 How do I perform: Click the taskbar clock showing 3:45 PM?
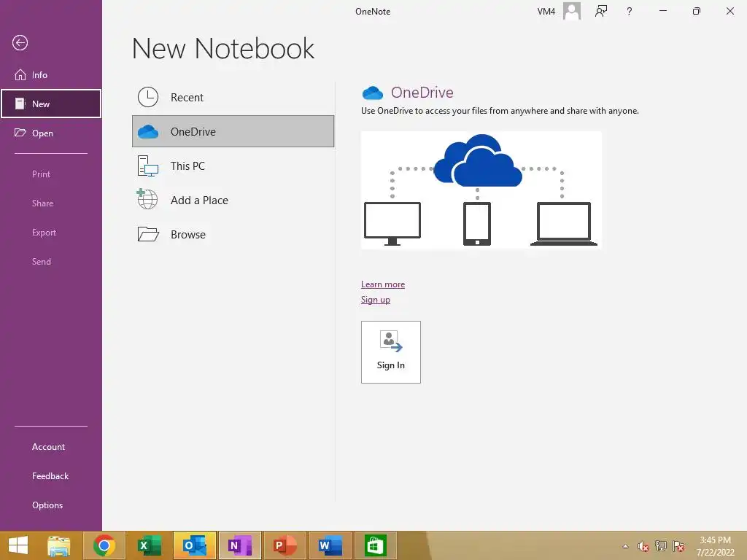[x=715, y=546]
